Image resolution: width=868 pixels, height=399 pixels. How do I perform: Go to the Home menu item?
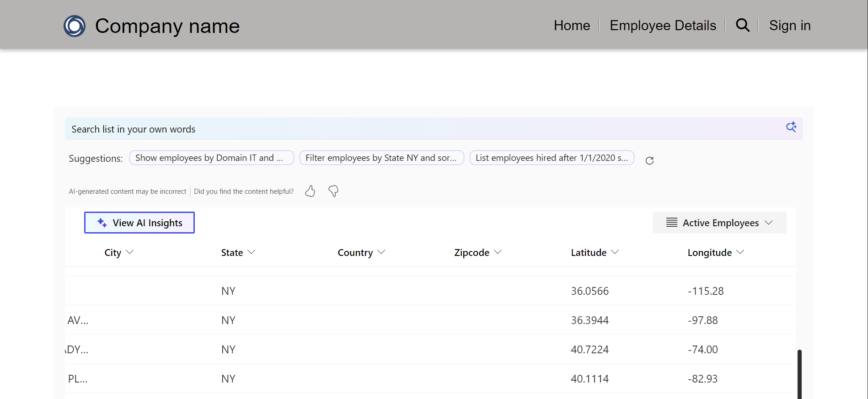(572, 26)
